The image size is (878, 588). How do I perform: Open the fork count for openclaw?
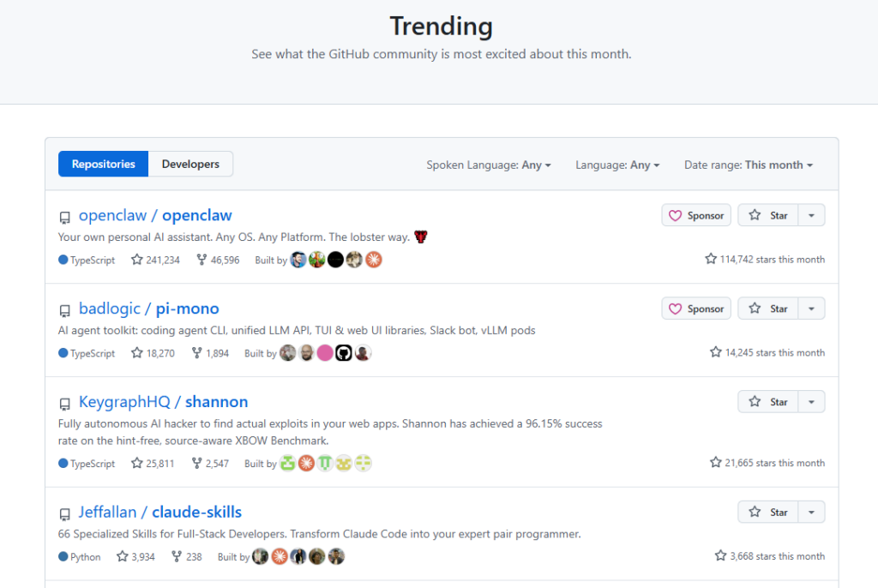[218, 260]
